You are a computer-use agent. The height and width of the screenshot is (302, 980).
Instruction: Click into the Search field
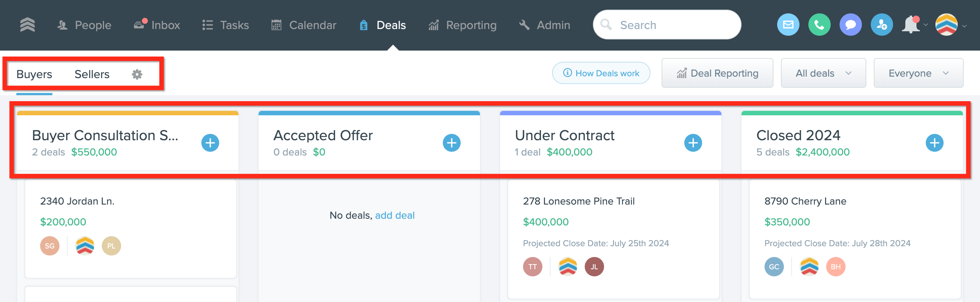(x=666, y=25)
